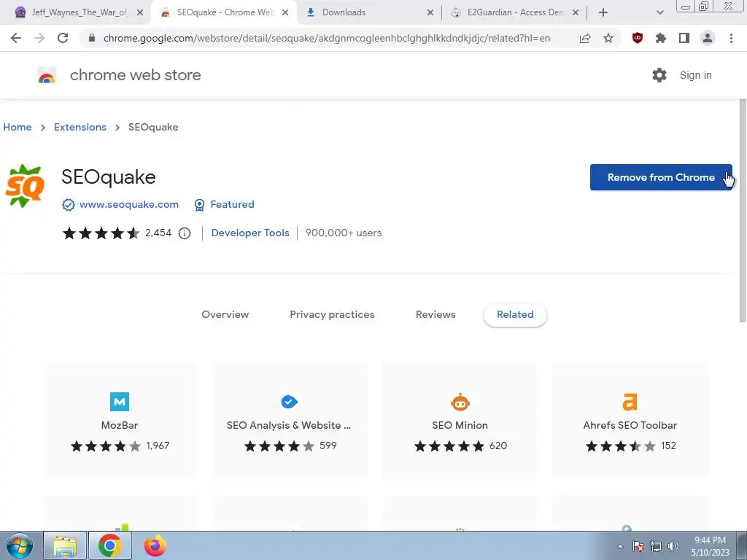Click the Ahrefs SEO Toolbar icon
This screenshot has width=747, height=560.
(630, 402)
